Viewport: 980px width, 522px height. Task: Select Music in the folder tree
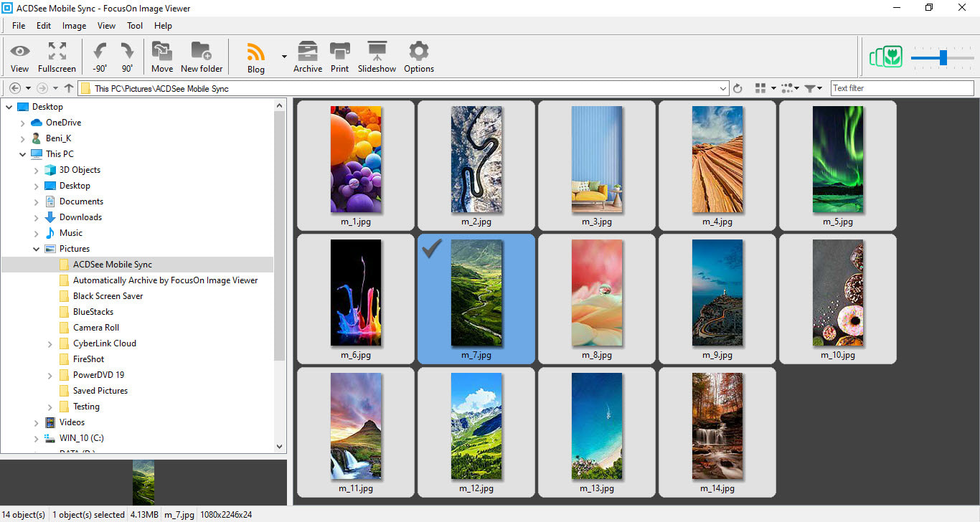point(71,233)
